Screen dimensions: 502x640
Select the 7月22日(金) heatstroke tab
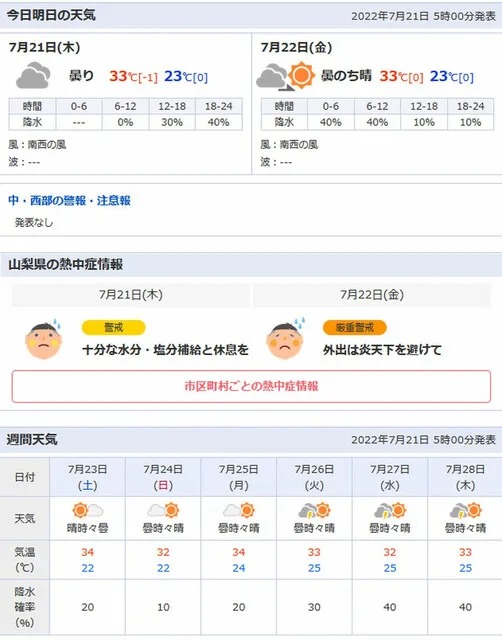click(372, 295)
